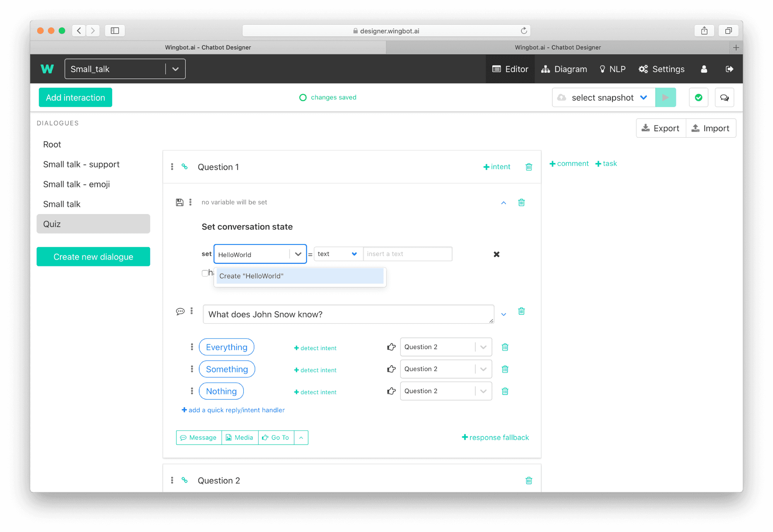The image size is (773, 532).
Task: Click add comment link
Action: [x=569, y=163]
